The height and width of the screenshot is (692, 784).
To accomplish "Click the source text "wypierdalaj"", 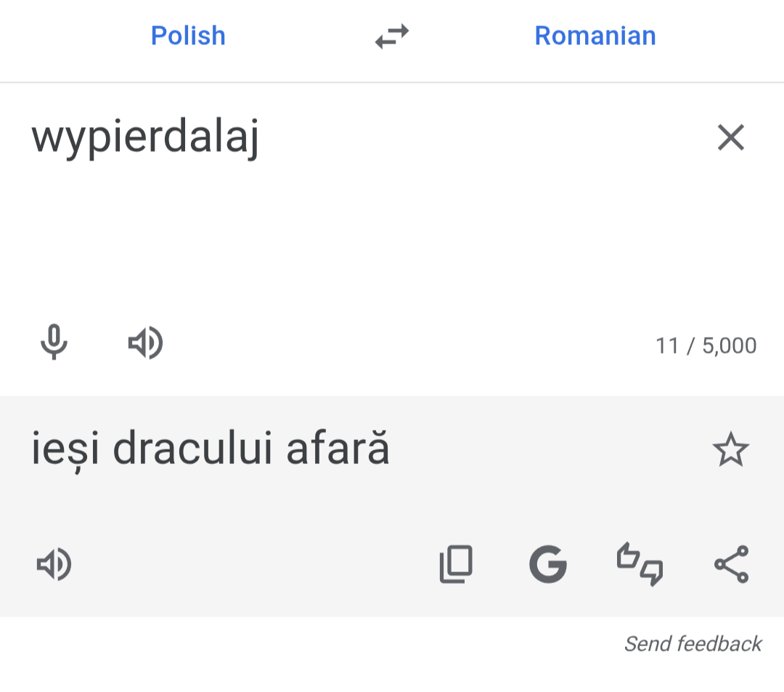I will click(x=145, y=138).
